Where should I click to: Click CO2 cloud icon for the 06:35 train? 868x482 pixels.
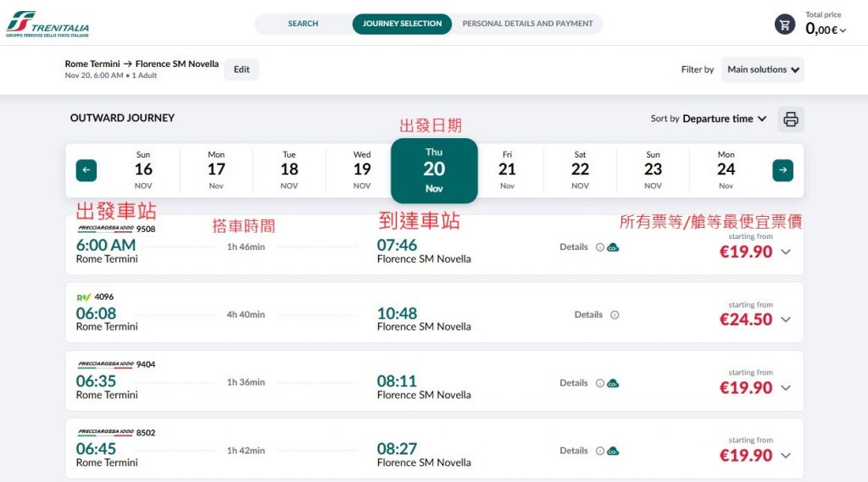tap(613, 383)
